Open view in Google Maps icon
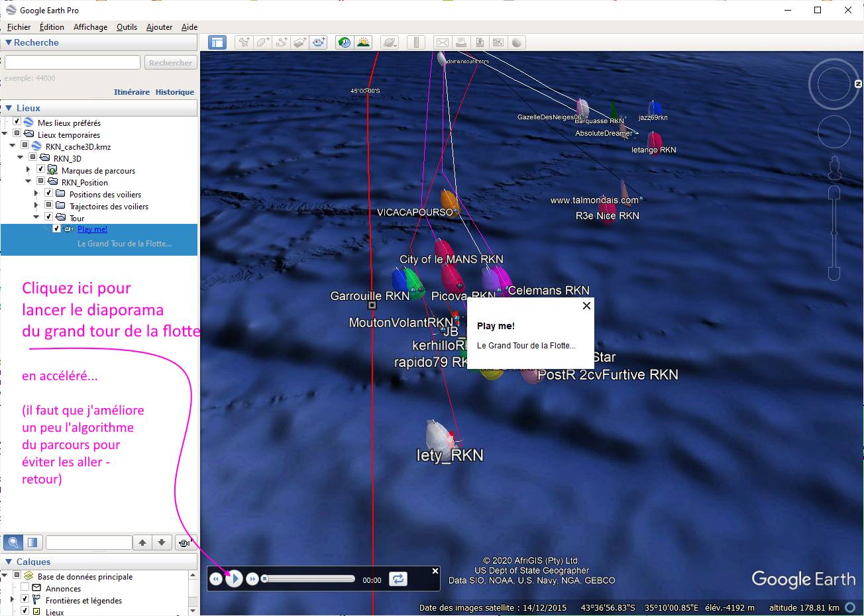The height and width of the screenshot is (616, 864). (498, 42)
